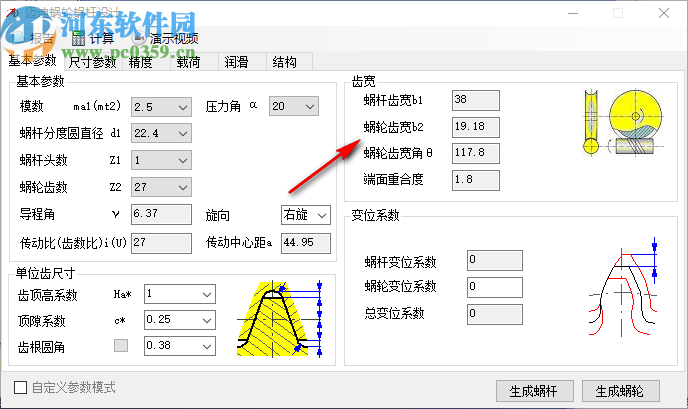Open the 演示视频 demo video icon
Viewport: 688px width, 409px height.
(x=139, y=39)
